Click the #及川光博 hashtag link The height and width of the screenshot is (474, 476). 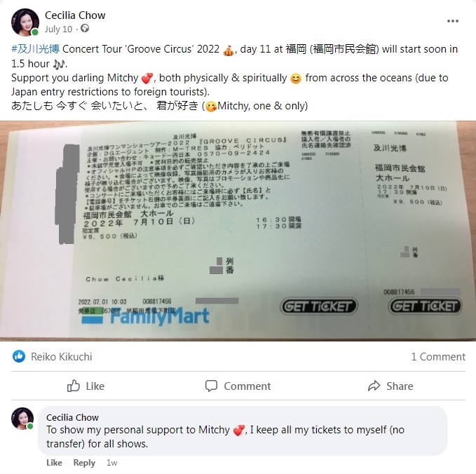[36, 49]
